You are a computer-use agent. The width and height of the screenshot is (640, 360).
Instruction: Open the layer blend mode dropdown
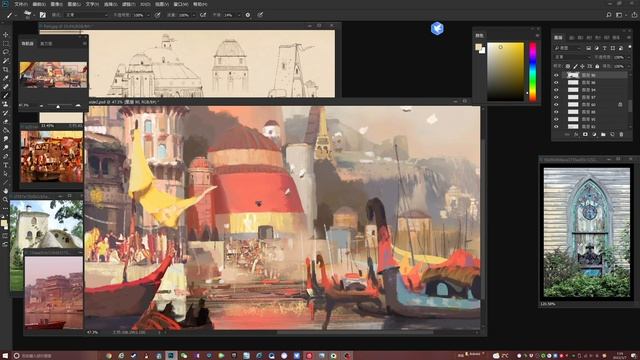[573, 57]
